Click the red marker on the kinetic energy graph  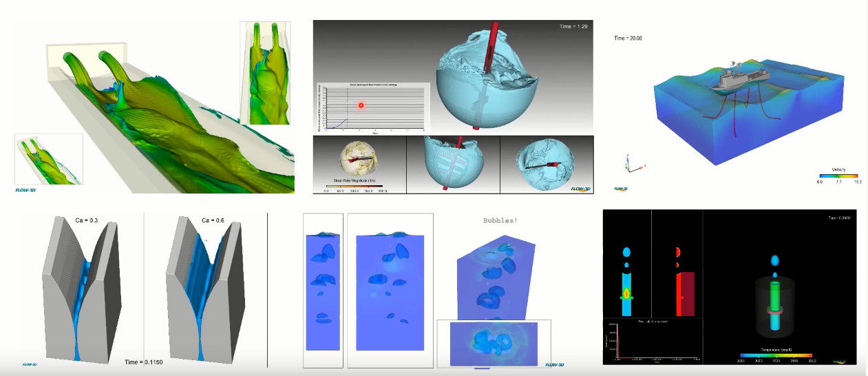click(360, 105)
